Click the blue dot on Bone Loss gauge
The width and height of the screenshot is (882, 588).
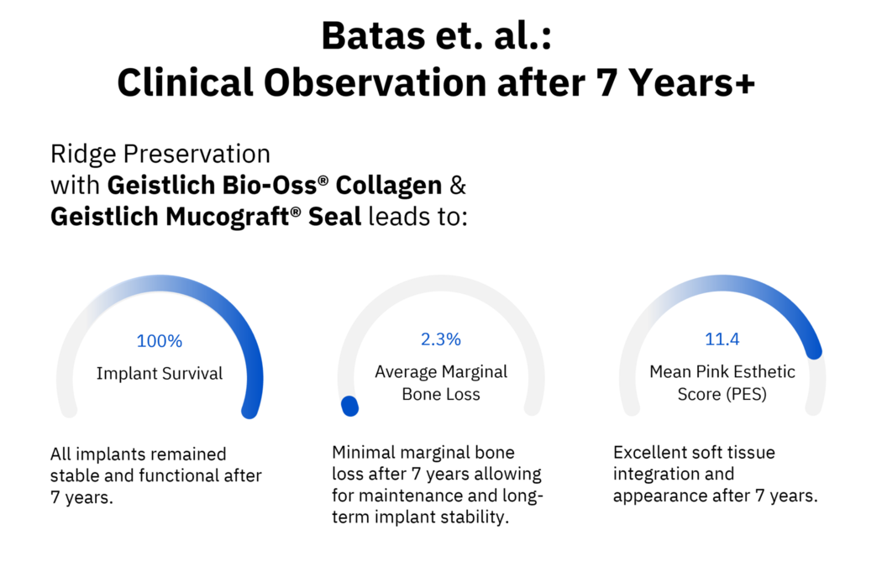pos(349,407)
